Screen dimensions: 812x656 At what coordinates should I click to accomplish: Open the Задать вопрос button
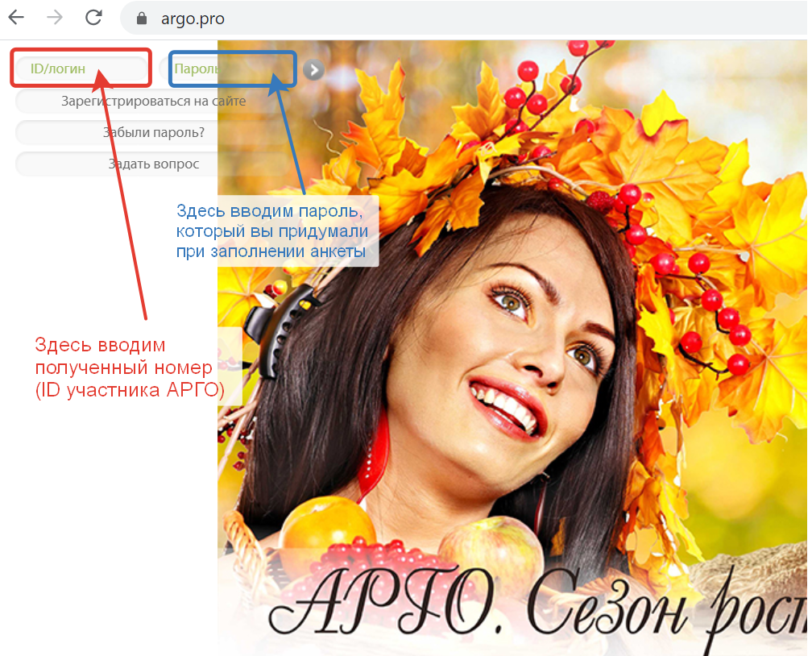click(x=153, y=164)
